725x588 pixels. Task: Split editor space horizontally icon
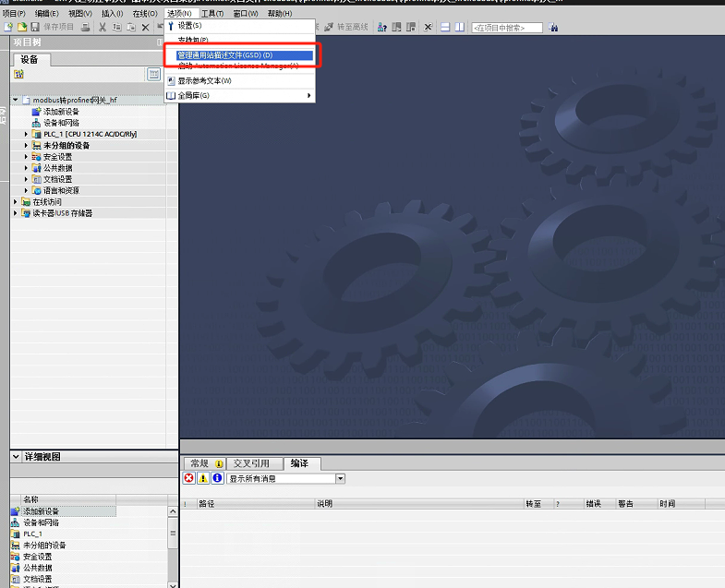click(x=445, y=28)
